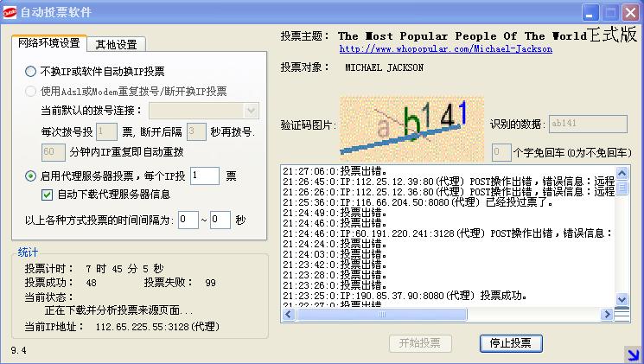Screen dimensions: 644x364
Task: Minimize the 自动投票软件 window
Action: (x=590, y=13)
